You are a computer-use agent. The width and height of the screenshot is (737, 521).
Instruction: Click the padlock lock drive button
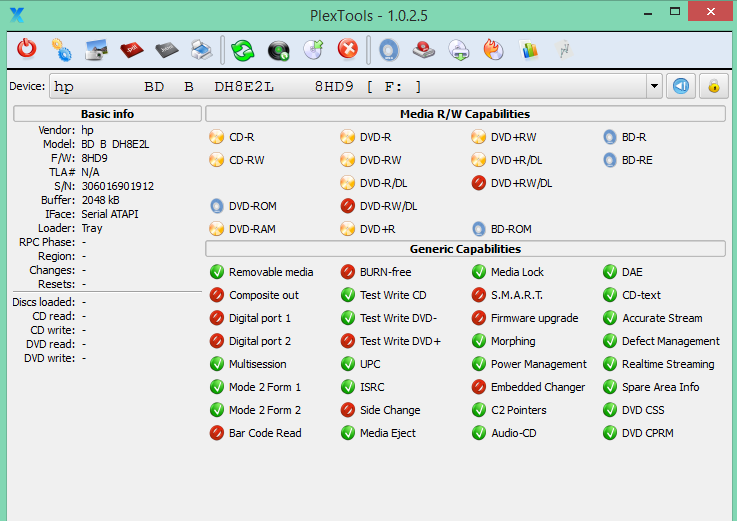713,86
